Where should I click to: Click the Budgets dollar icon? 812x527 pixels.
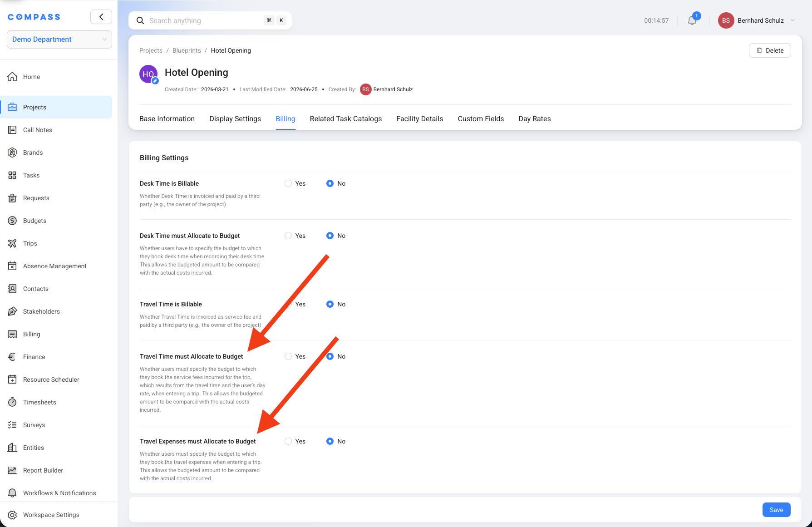click(12, 221)
